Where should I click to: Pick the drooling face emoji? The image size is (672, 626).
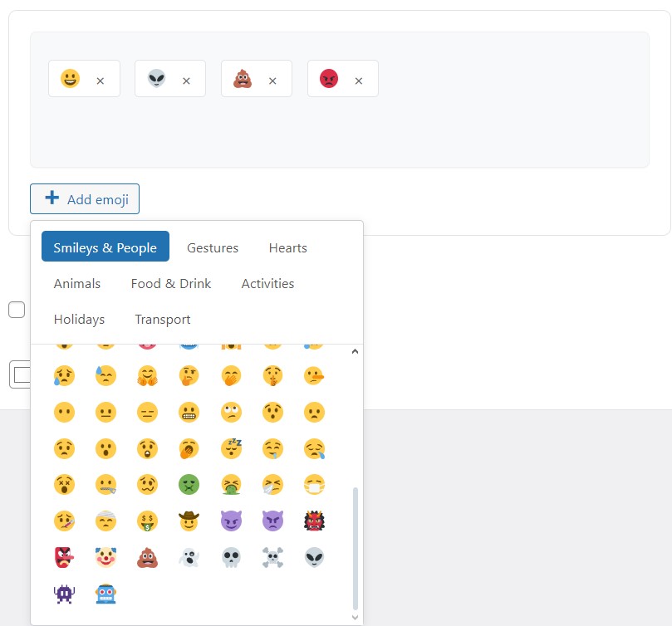pyautogui.click(x=272, y=448)
